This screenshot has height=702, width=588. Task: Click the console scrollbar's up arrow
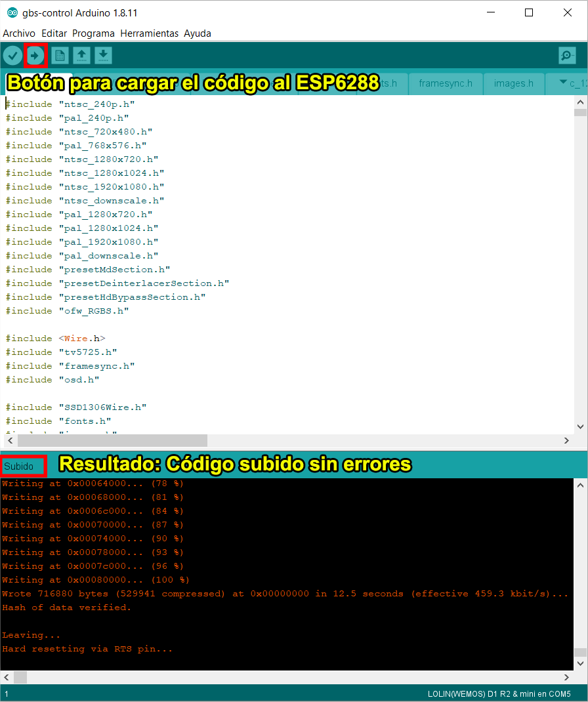(x=580, y=485)
